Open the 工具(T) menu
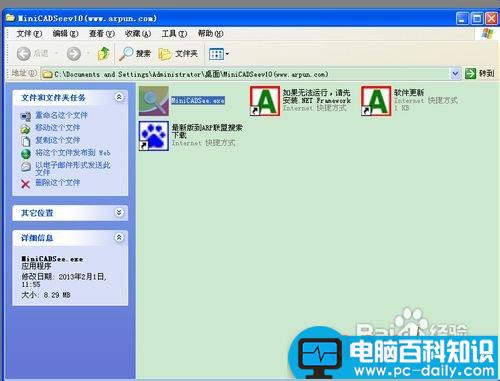The height and width of the screenshot is (381, 500). point(174,34)
